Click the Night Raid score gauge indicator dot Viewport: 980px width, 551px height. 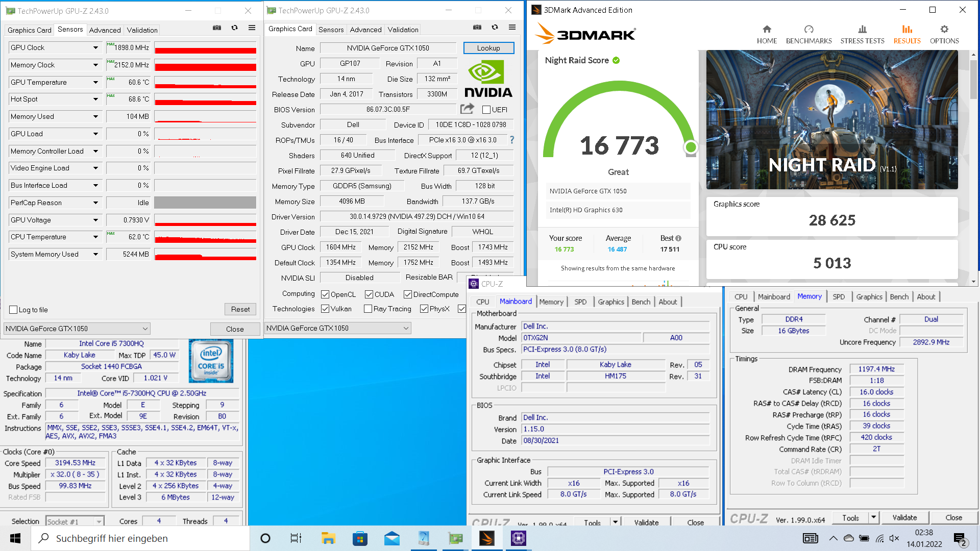[x=691, y=147]
